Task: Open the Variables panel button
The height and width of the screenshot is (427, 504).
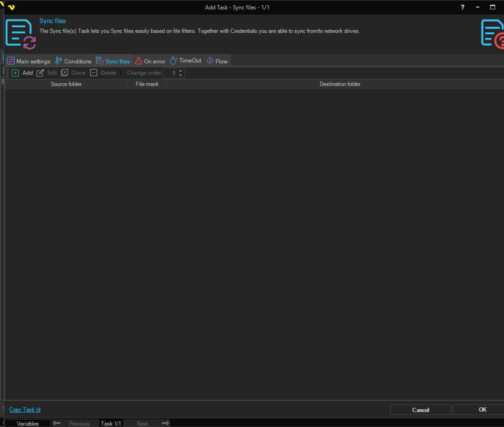Action: pos(27,423)
